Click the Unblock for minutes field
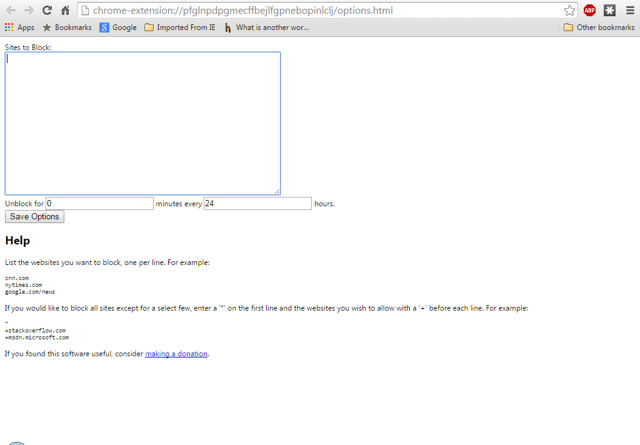 pos(99,203)
